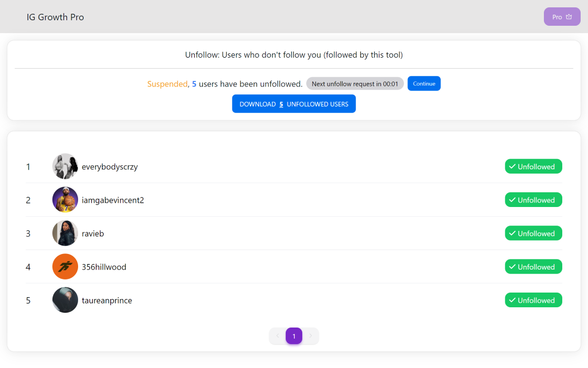Select page 1 in pagination
The width and height of the screenshot is (588, 368).
294,336
